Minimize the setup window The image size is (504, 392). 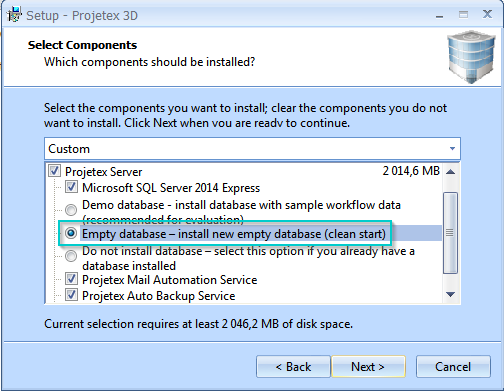click(x=440, y=15)
